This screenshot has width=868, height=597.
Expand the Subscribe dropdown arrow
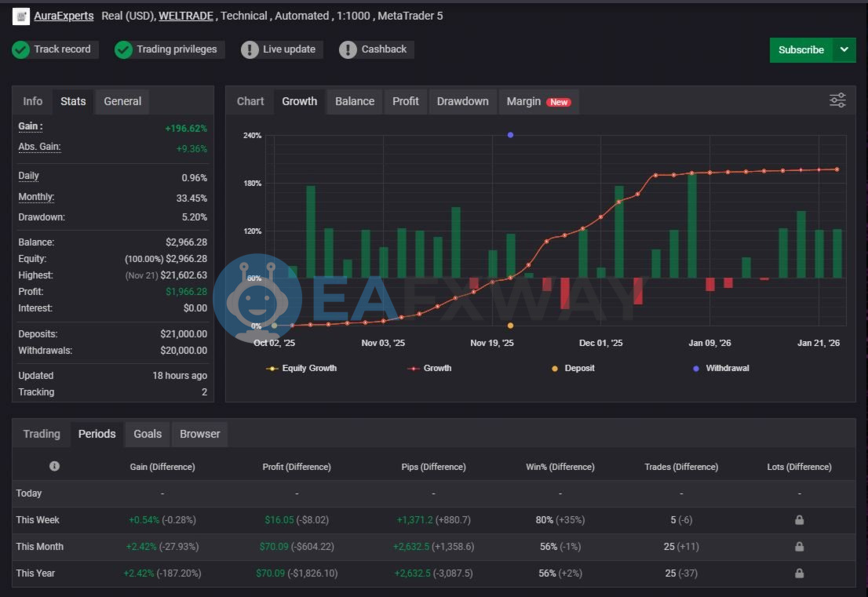point(844,49)
